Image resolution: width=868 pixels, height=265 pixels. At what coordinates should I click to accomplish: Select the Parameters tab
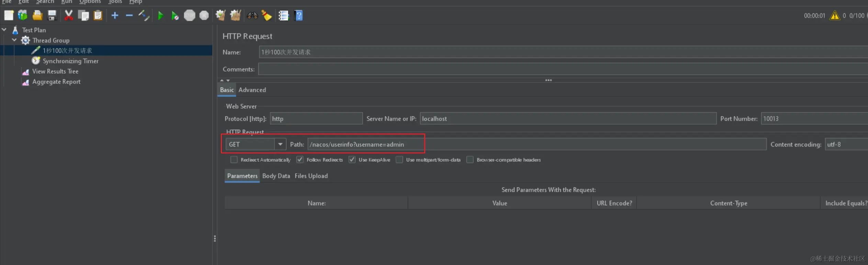pos(242,176)
